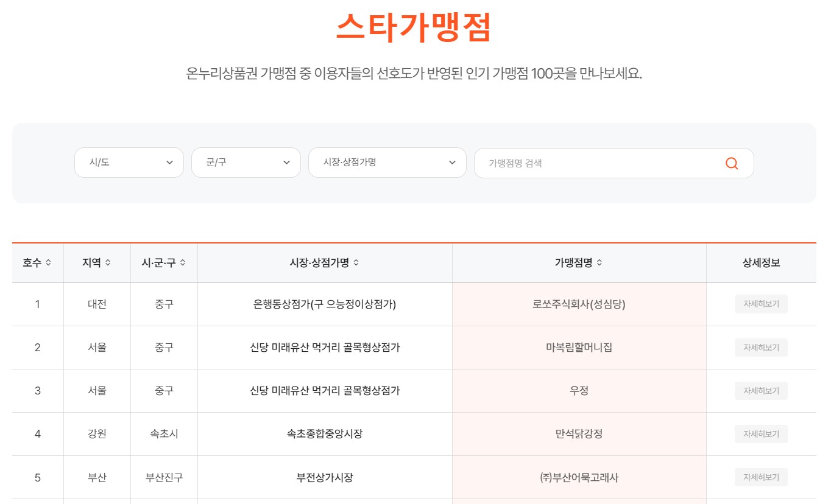Click the 상세정보 column header
Viewport: 831px width, 504px height.
(761, 263)
